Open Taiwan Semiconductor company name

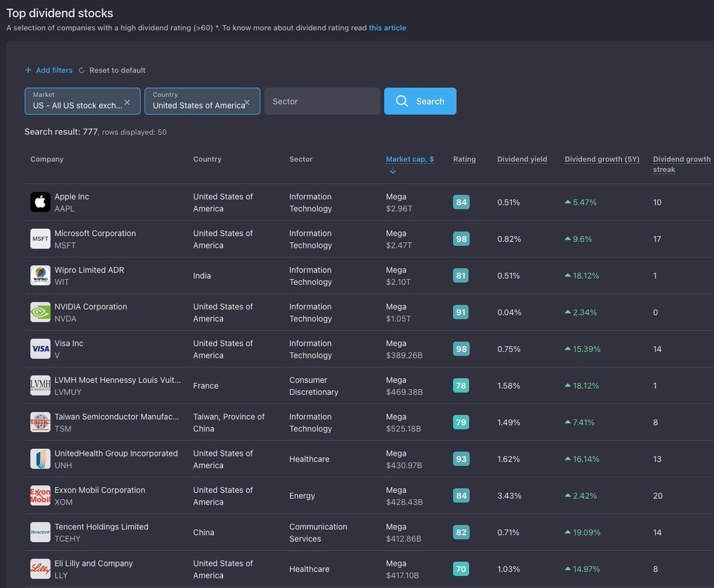(x=117, y=417)
